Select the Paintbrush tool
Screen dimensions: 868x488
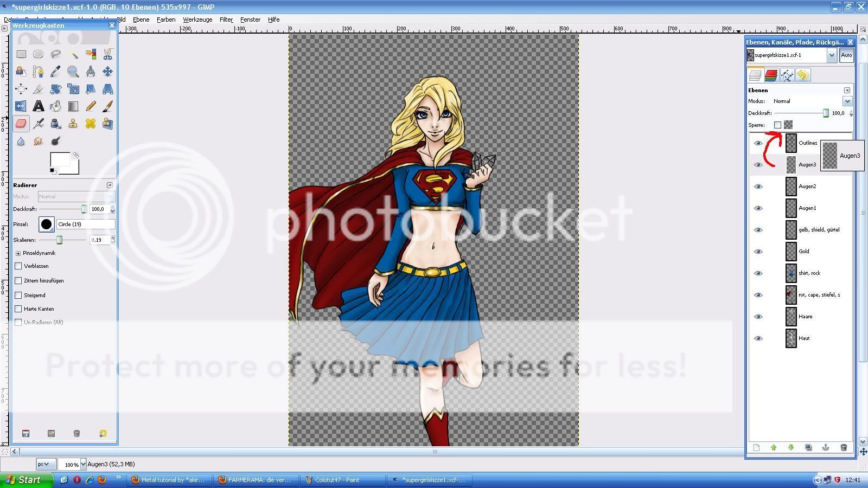coord(108,106)
